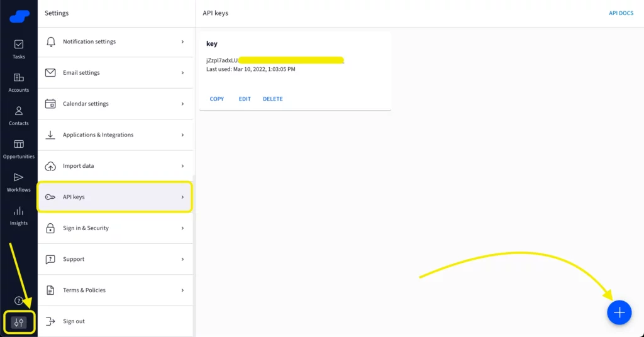
Task: Open Applications & Integrations settings
Action: click(x=98, y=135)
